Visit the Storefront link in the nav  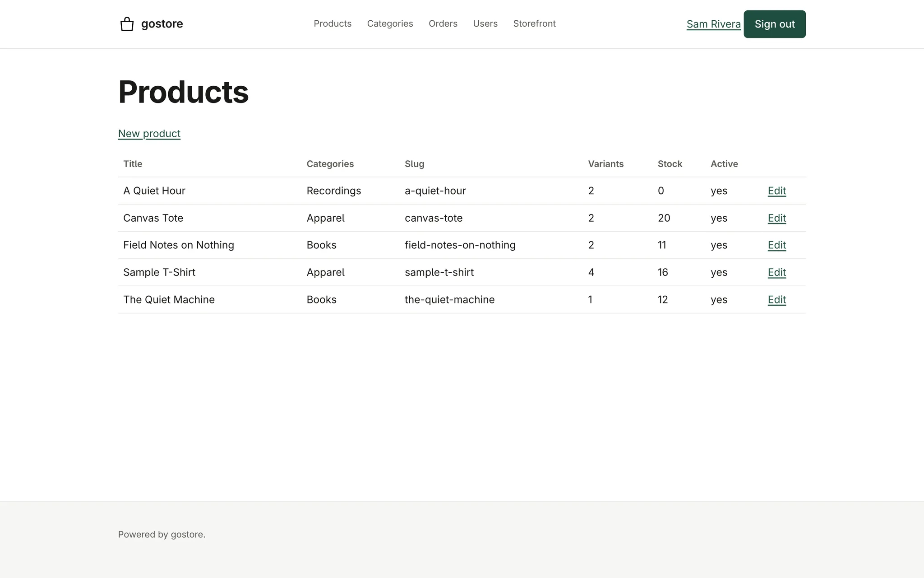pos(534,23)
